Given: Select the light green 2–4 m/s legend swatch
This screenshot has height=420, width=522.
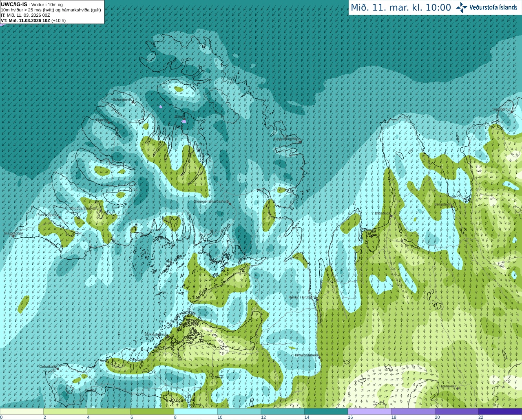Looking at the screenshot, I should 65,411.
